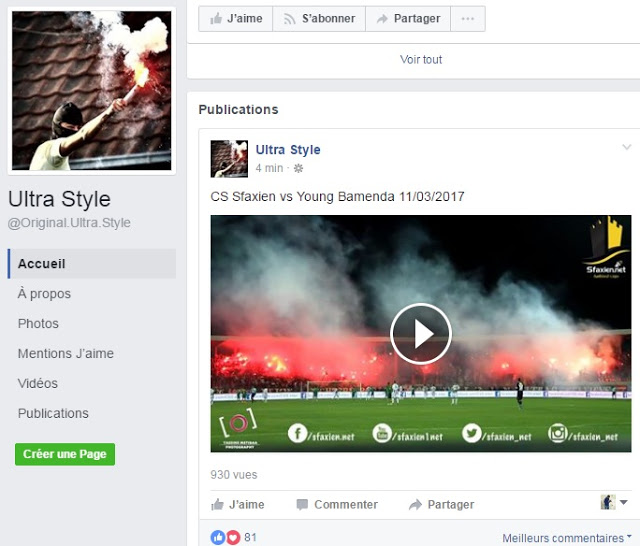Click J'aime under the video post
The height and width of the screenshot is (546, 640).
(x=238, y=505)
